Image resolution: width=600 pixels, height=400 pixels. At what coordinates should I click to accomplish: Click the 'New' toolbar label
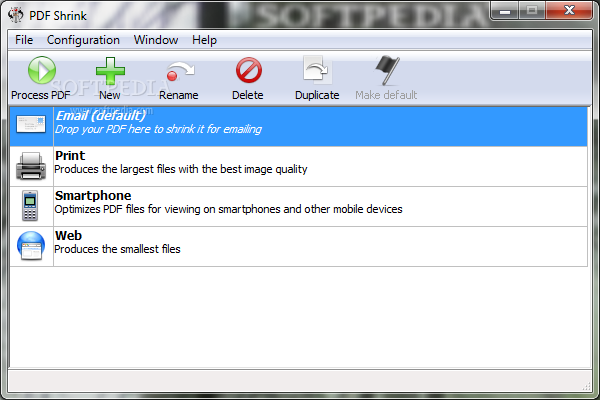110,95
